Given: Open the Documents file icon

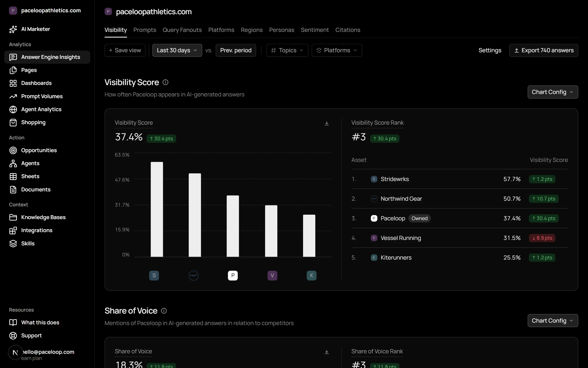Looking at the screenshot, I should [x=13, y=190].
